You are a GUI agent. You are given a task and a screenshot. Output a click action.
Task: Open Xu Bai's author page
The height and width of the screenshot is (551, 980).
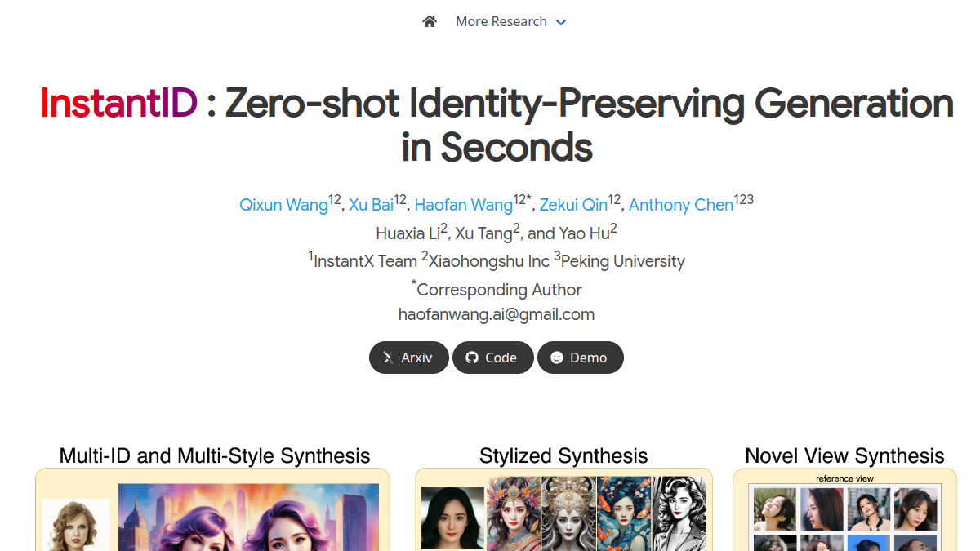[371, 205]
